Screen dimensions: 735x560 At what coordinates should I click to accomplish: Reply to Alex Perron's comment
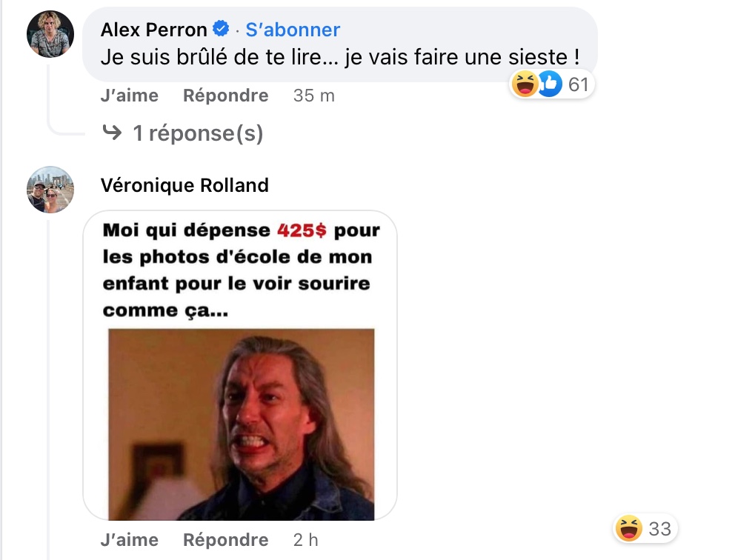click(x=225, y=96)
